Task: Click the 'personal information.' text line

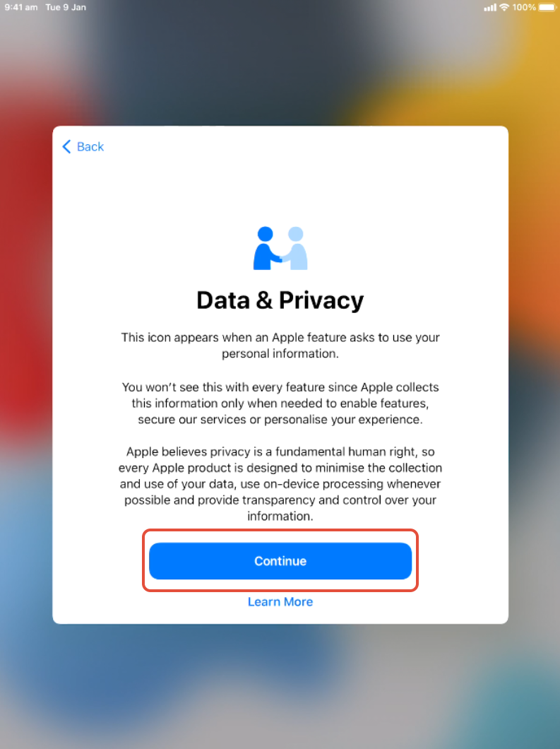Action: click(x=280, y=353)
